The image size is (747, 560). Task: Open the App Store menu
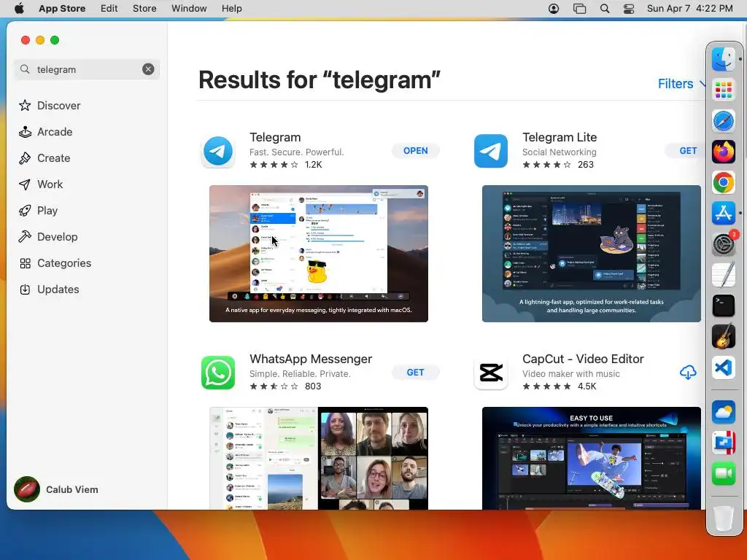(x=62, y=9)
